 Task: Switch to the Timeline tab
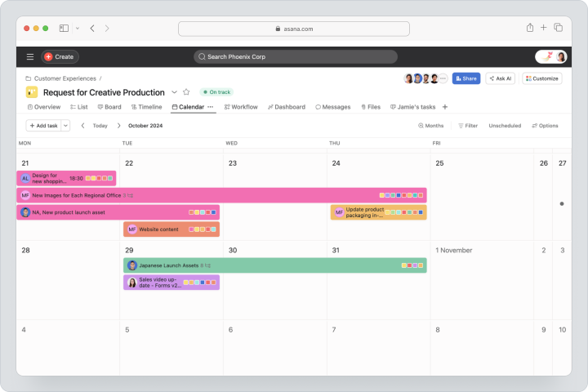point(147,107)
